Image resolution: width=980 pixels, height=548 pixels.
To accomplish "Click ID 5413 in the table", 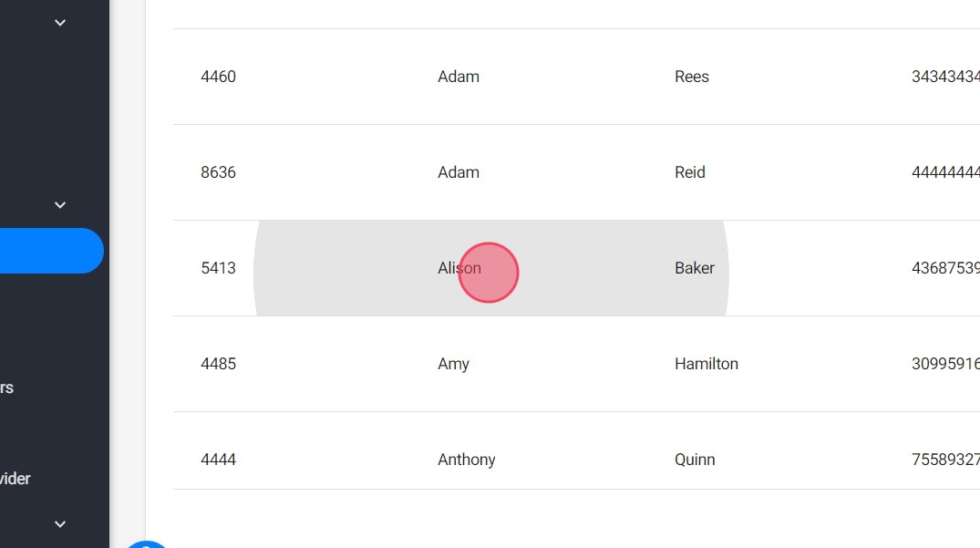I will click(218, 268).
